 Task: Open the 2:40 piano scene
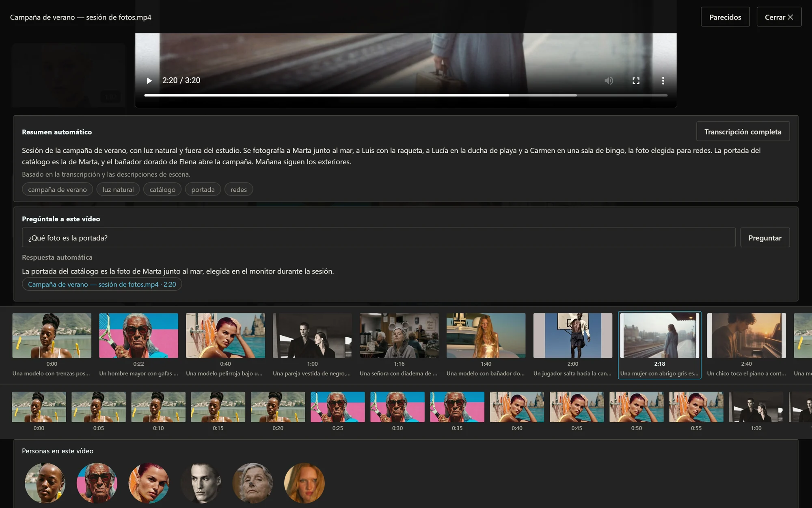(x=746, y=345)
